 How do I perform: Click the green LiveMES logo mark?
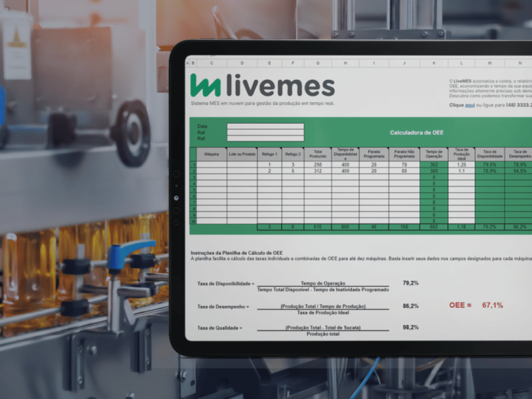205,86
